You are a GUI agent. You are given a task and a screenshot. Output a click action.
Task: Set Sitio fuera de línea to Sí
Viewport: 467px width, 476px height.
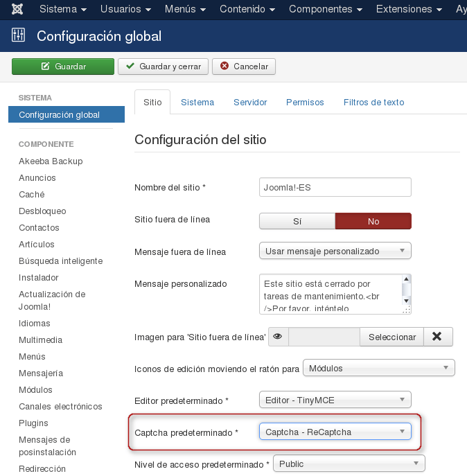coord(297,221)
